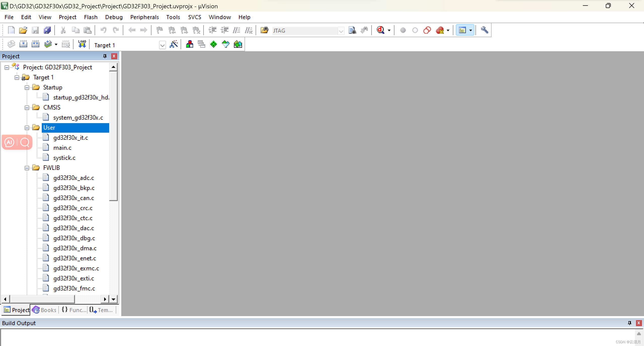This screenshot has width=644, height=346.
Task: Click the Rebuild all target files icon
Action: 35,44
